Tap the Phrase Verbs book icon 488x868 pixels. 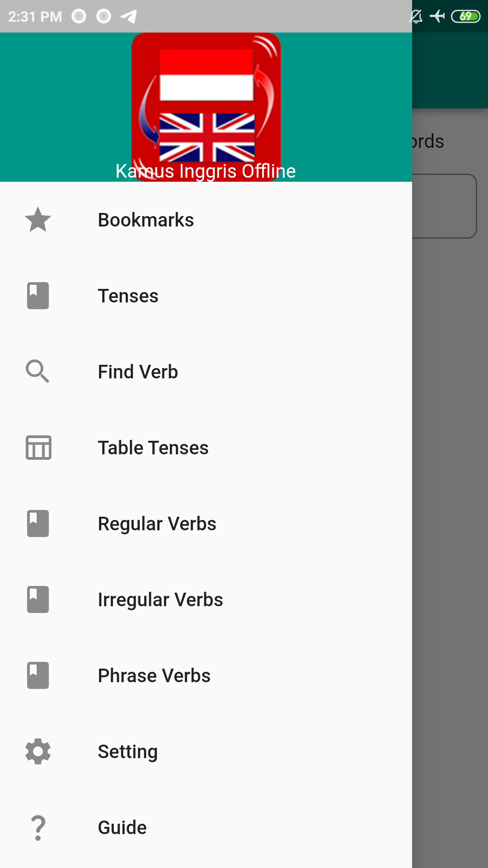[x=38, y=675]
